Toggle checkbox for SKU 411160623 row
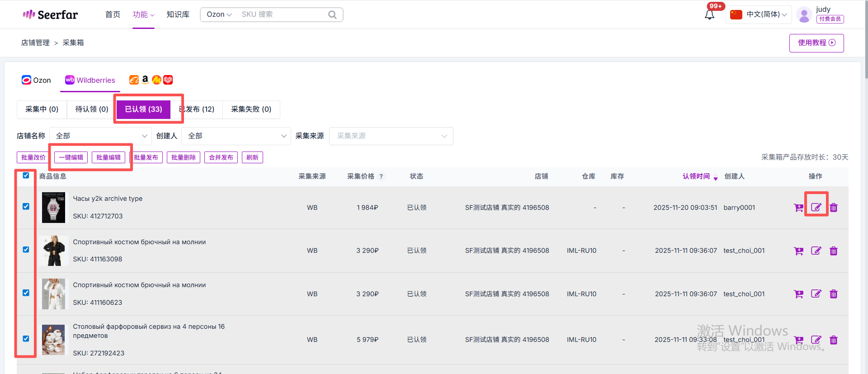868x374 pixels. [x=26, y=293]
